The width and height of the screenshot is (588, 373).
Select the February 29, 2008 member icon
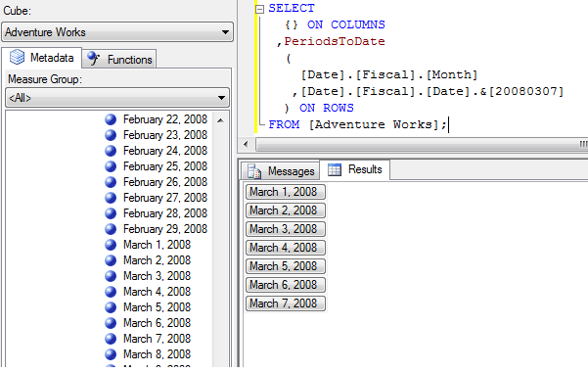[x=111, y=229]
